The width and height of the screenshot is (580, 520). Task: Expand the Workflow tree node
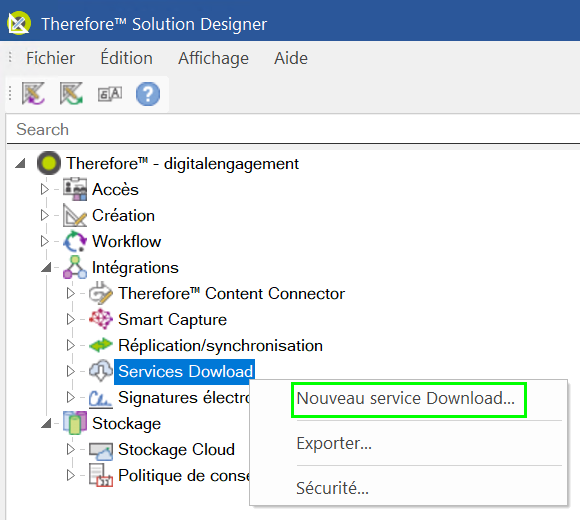click(x=45, y=241)
